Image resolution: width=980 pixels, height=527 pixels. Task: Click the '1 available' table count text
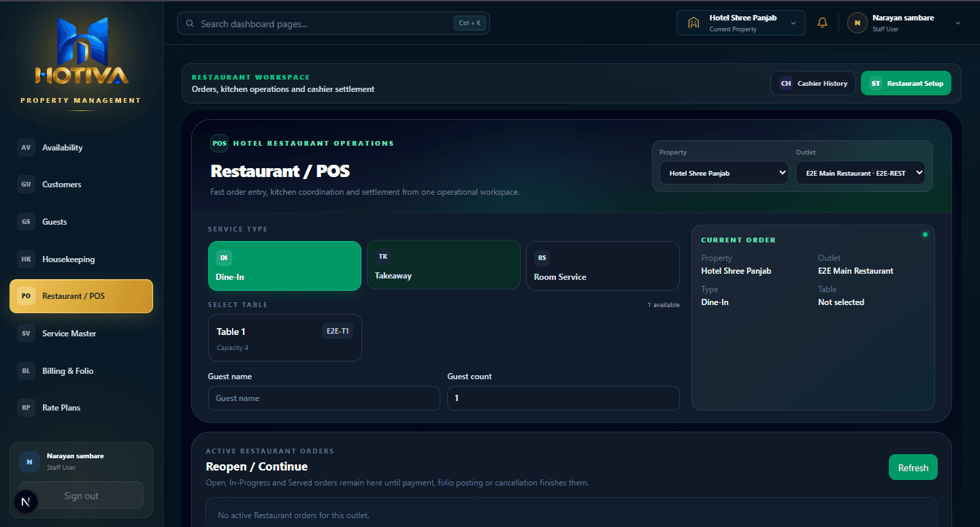pyautogui.click(x=664, y=305)
